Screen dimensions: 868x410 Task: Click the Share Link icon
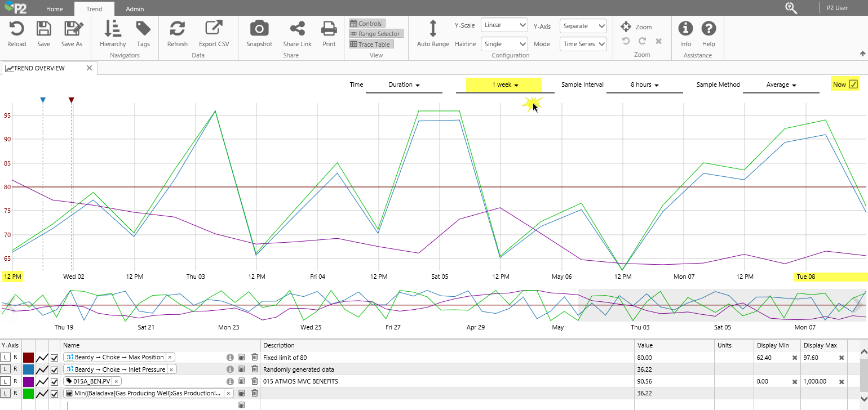pos(297,29)
